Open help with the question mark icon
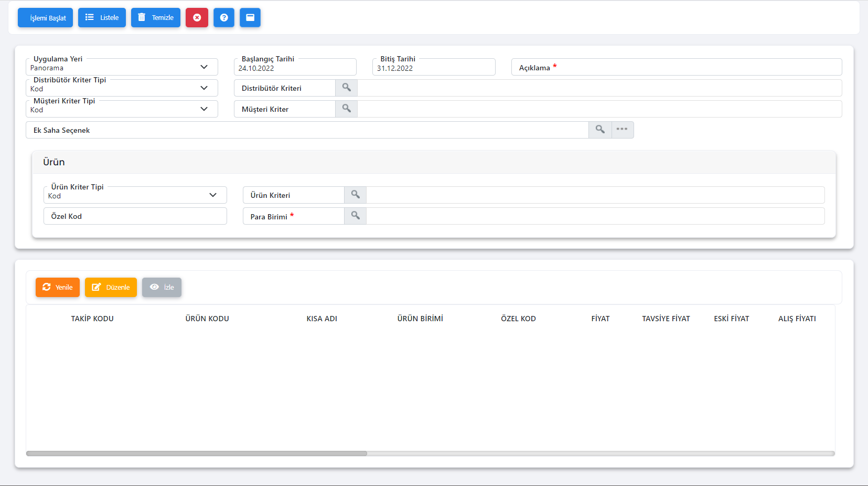The width and height of the screenshot is (868, 486). 224,18
